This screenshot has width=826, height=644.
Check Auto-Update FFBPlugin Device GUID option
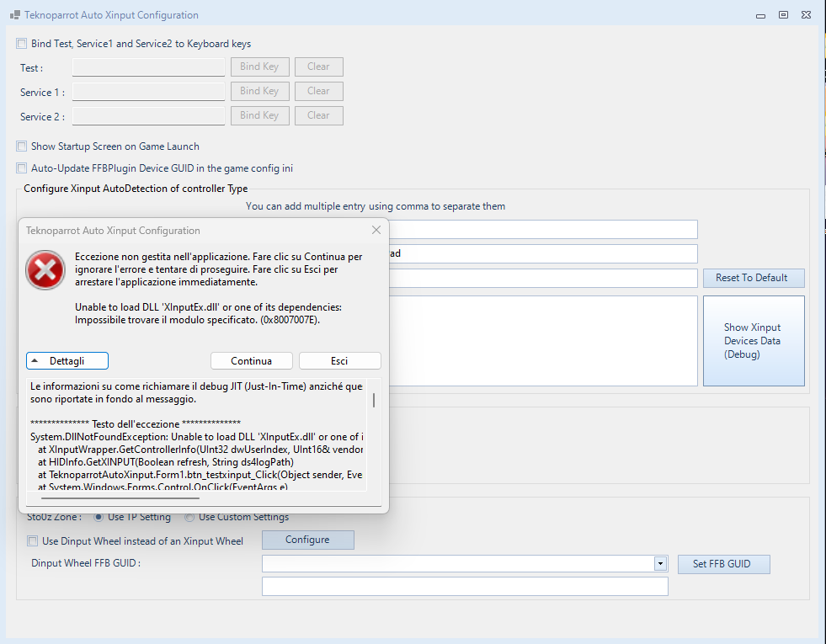[22, 168]
